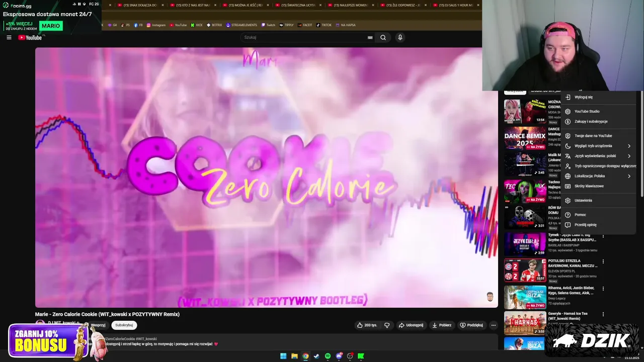
Task: Open POTULSKI STRZELA BAYERNOWI video title
Action: pos(573,263)
